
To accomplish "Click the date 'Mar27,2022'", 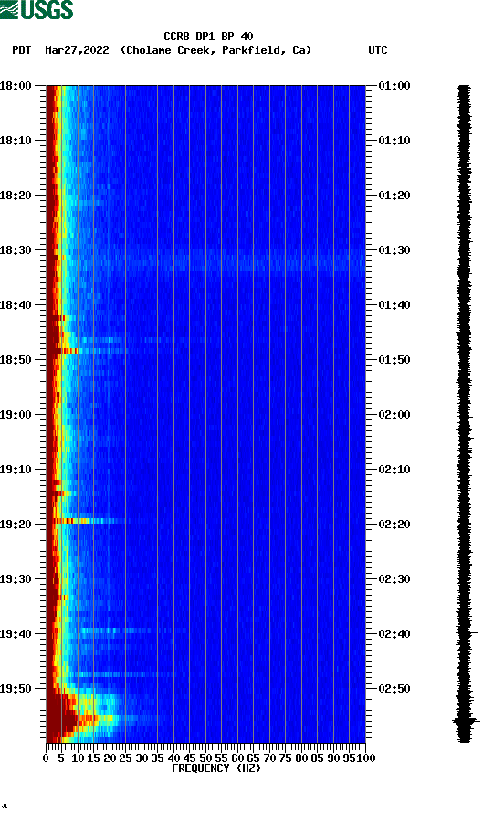I will point(77,50).
